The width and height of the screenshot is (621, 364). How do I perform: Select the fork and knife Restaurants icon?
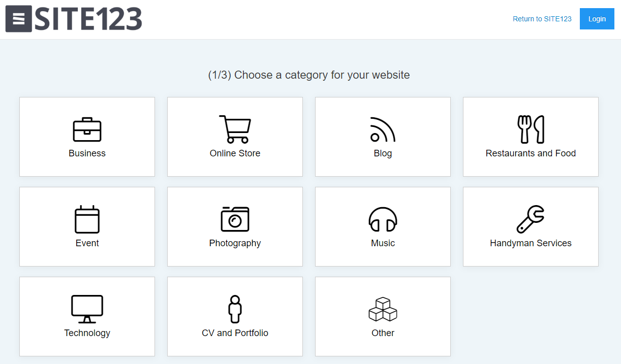click(x=531, y=129)
